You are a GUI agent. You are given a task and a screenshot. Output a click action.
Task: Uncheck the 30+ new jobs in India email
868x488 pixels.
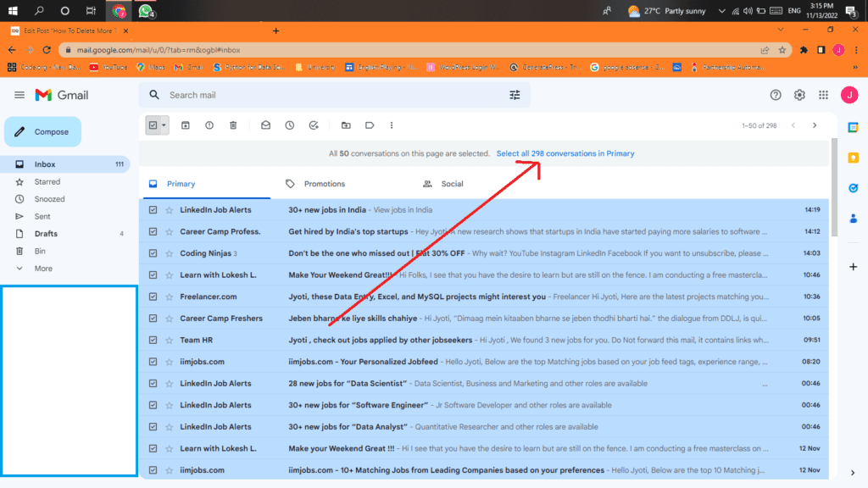pos(153,210)
